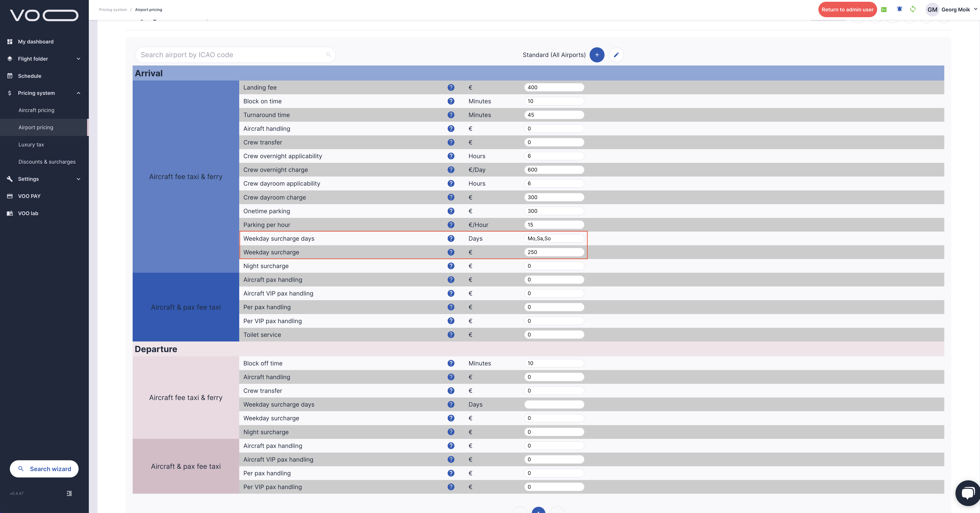Viewport: 980px width, 513px height.
Task: Click the pencil edit icon
Action: (616, 55)
